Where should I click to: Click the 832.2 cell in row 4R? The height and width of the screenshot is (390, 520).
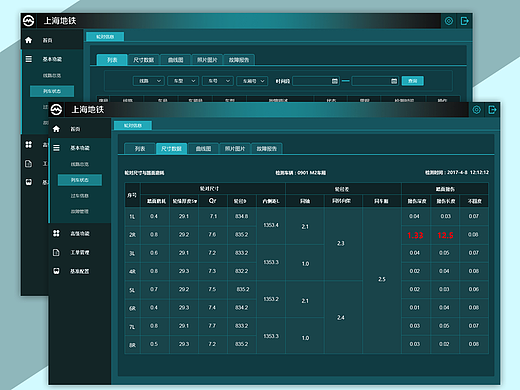click(242, 271)
